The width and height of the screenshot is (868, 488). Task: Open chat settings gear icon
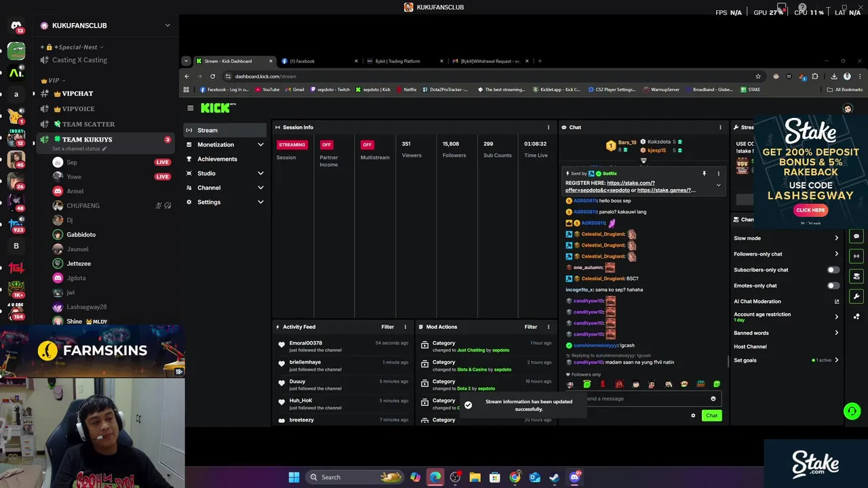click(x=693, y=415)
